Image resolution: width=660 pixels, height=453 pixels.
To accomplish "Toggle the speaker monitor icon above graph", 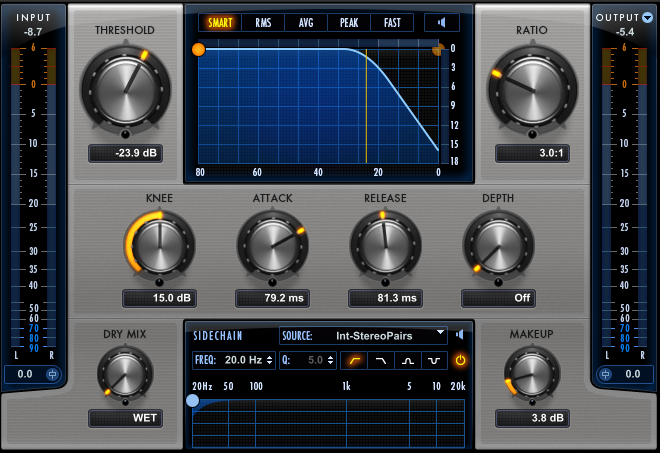I will point(442,23).
